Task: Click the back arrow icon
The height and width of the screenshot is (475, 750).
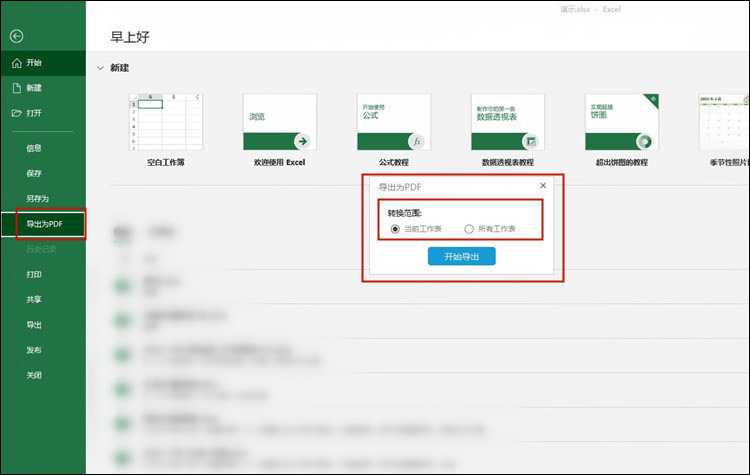Action: tap(16, 36)
